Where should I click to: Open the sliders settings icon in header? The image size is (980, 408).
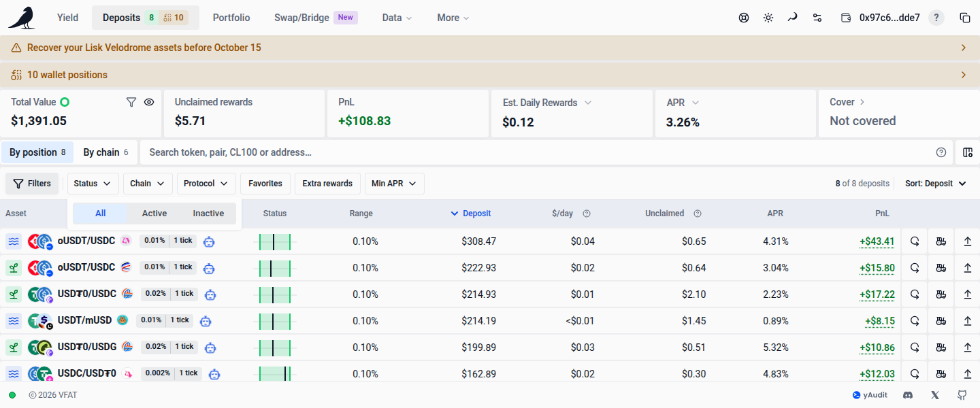[817, 18]
